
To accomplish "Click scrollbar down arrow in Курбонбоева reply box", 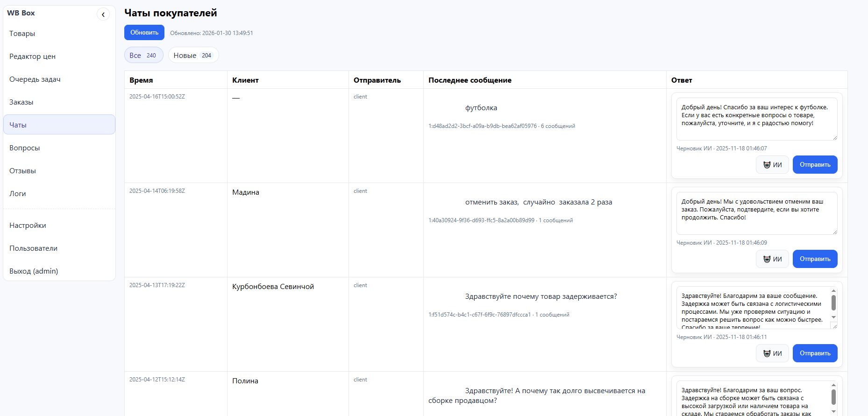I will (833, 317).
